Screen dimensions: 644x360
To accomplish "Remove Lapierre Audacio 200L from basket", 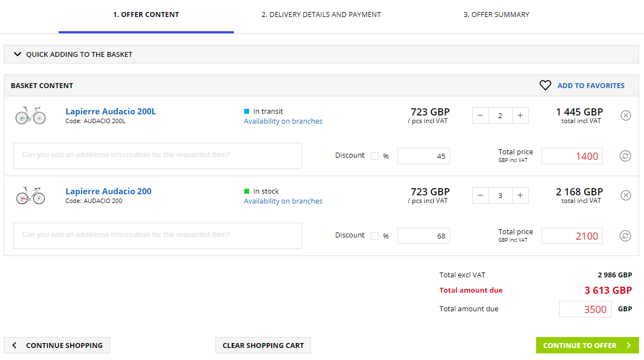I will click(626, 115).
